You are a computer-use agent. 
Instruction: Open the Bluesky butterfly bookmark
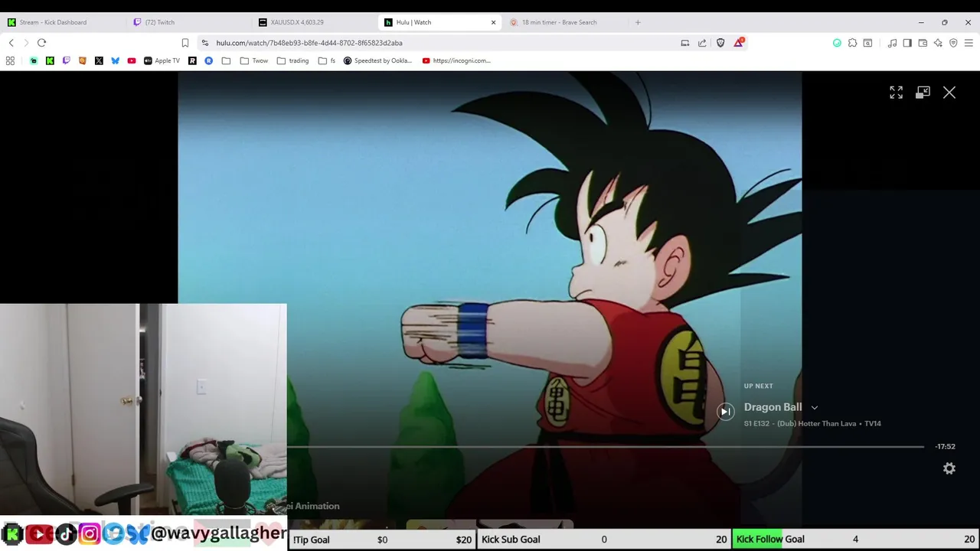[x=115, y=60]
